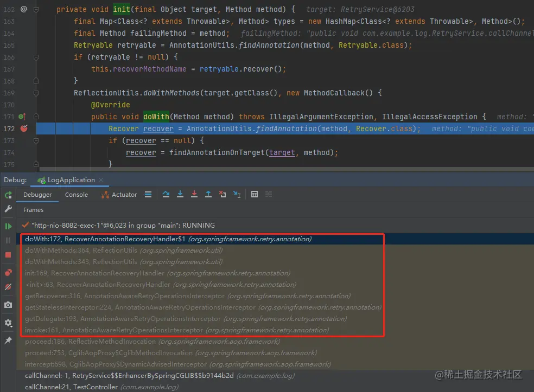Click the findAnnotation call on line 165
This screenshot has width=534, height=392.
click(269, 45)
